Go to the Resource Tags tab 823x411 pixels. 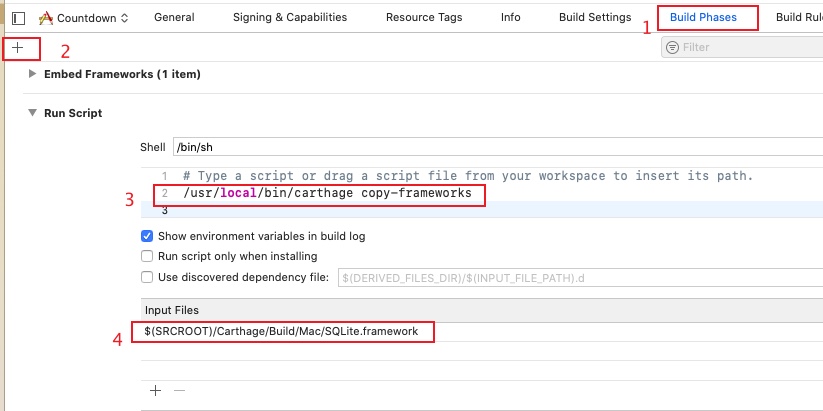tap(423, 17)
